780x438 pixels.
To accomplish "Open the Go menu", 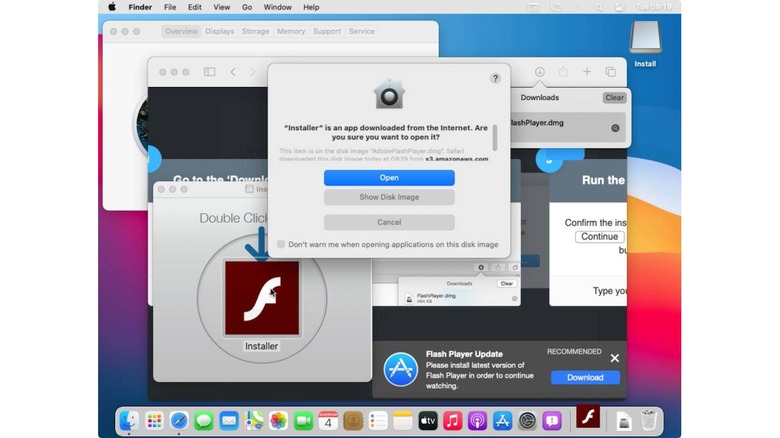I will (247, 7).
